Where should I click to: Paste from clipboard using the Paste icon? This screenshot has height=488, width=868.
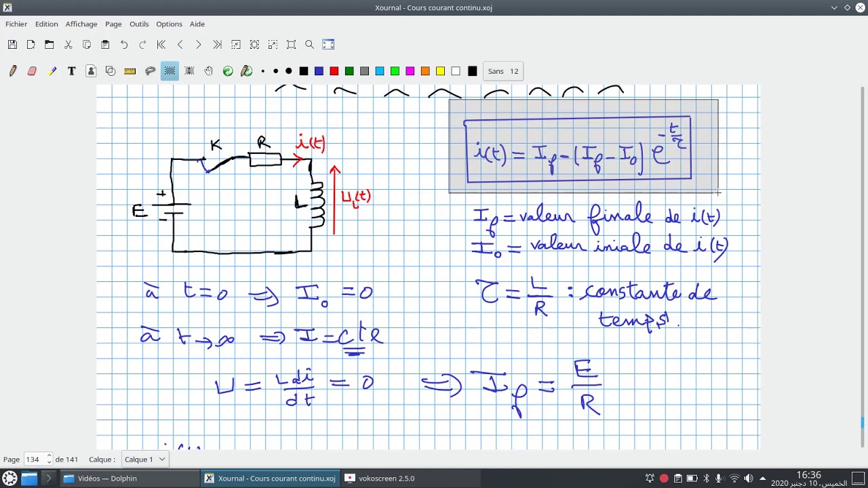pos(105,45)
